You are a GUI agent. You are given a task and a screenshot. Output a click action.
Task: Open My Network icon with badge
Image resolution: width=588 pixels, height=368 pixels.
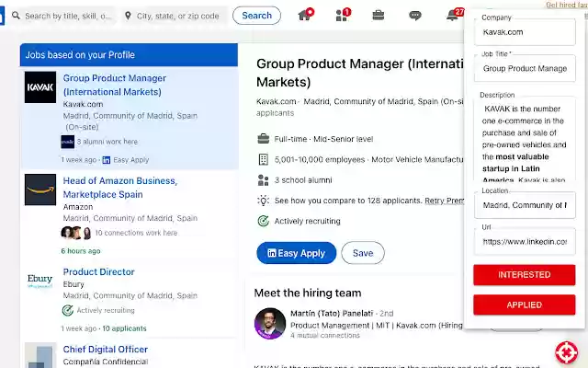click(343, 15)
